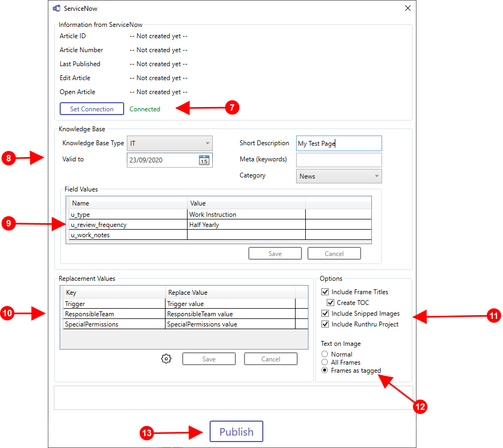Edit the ResponsibleTeam value cell
Image resolution: width=503 pixels, height=448 pixels.
231,314
